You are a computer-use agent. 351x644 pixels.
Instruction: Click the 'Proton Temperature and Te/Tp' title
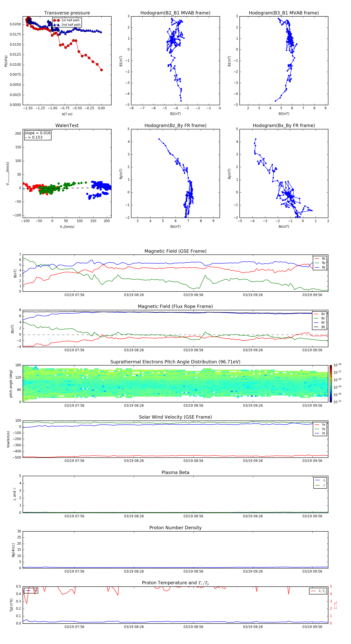click(175, 583)
